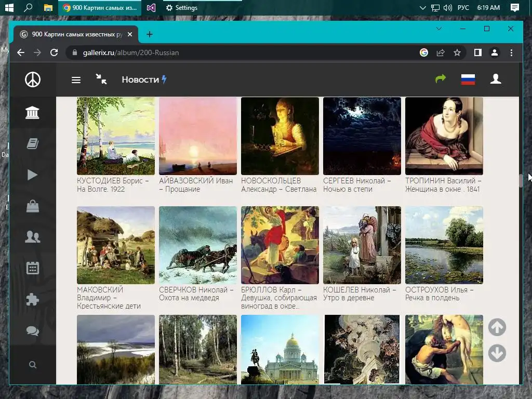Open Айвазовский Прощание painting thumbnail
Image resolution: width=532 pixels, height=399 pixels.
(x=198, y=136)
